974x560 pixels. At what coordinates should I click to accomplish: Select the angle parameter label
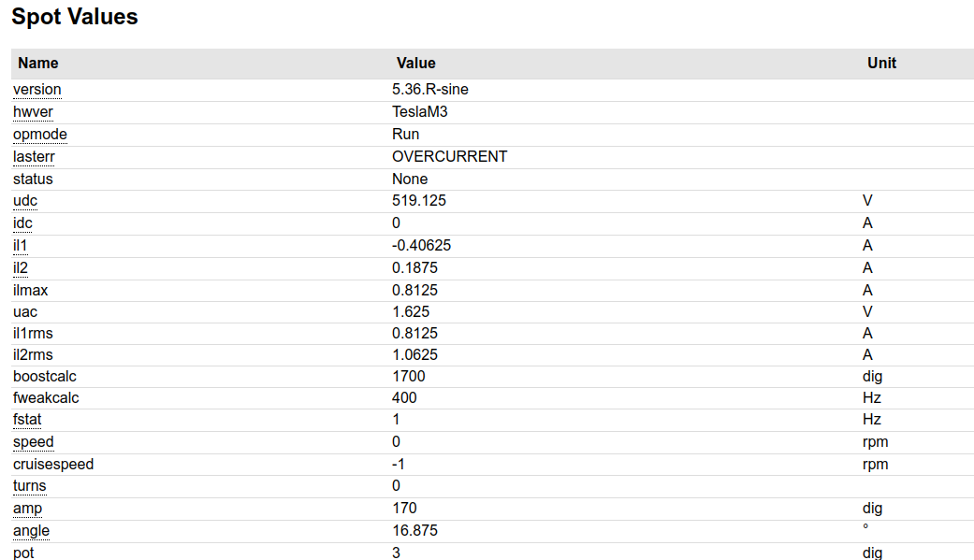[x=31, y=531]
